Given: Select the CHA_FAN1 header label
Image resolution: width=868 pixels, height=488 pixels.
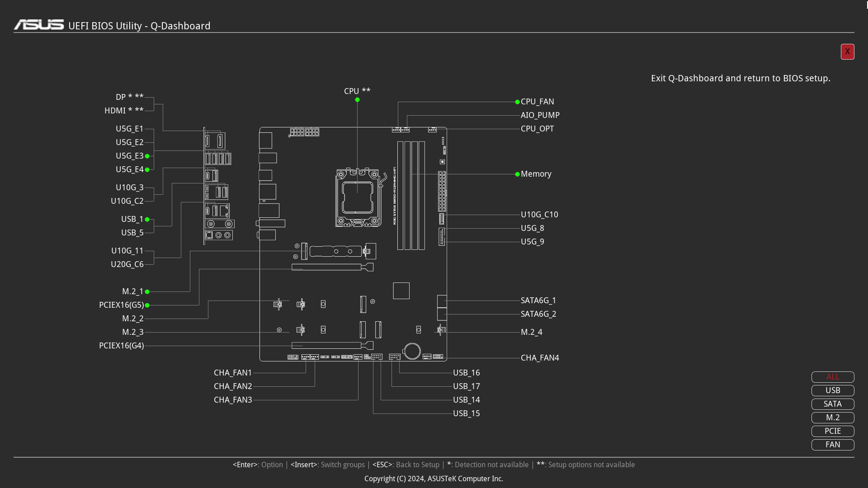Looking at the screenshot, I should (233, 373).
